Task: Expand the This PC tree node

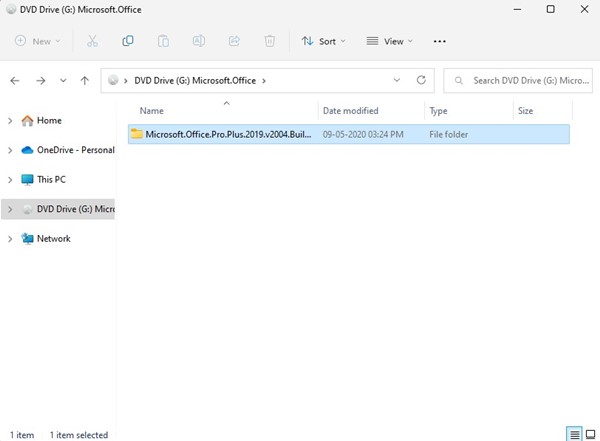Action: coord(10,180)
